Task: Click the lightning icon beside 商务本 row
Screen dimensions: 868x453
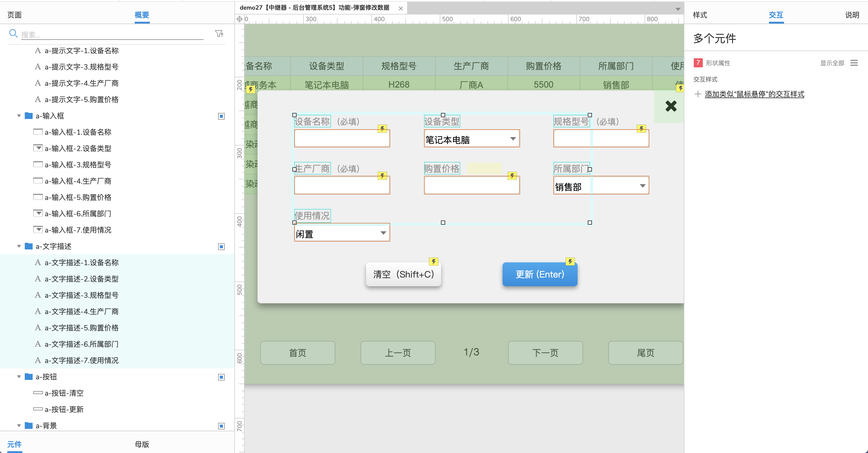Action: pos(250,89)
